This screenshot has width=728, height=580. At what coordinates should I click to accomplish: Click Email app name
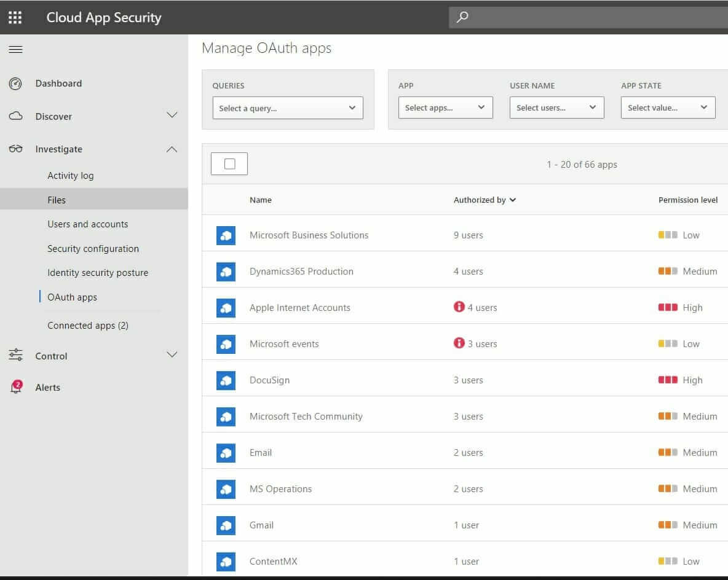(x=261, y=452)
